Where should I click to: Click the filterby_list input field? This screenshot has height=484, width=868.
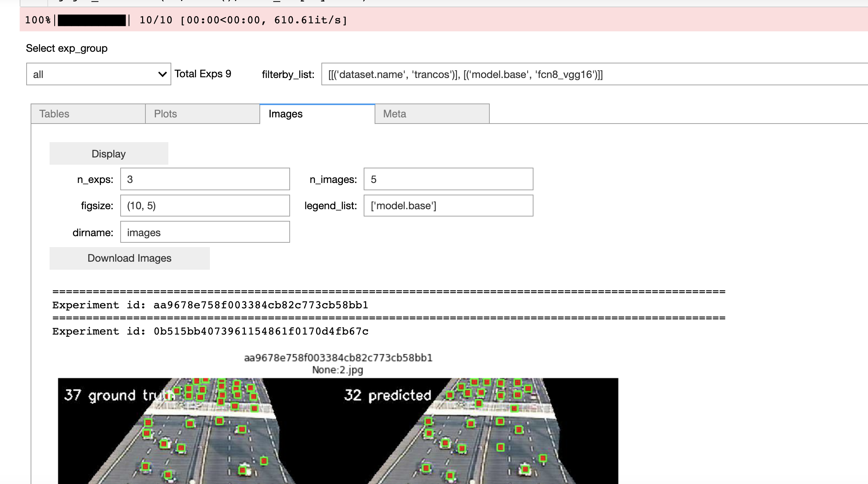[592, 74]
